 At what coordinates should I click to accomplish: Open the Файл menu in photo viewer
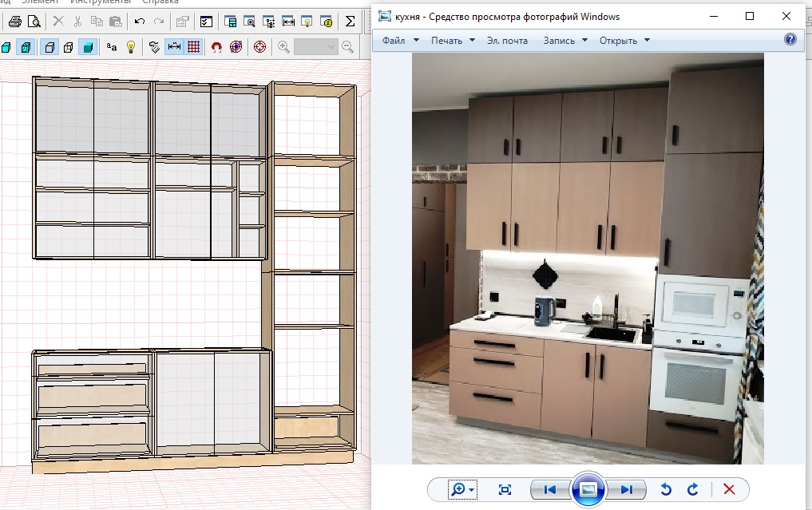(x=400, y=41)
